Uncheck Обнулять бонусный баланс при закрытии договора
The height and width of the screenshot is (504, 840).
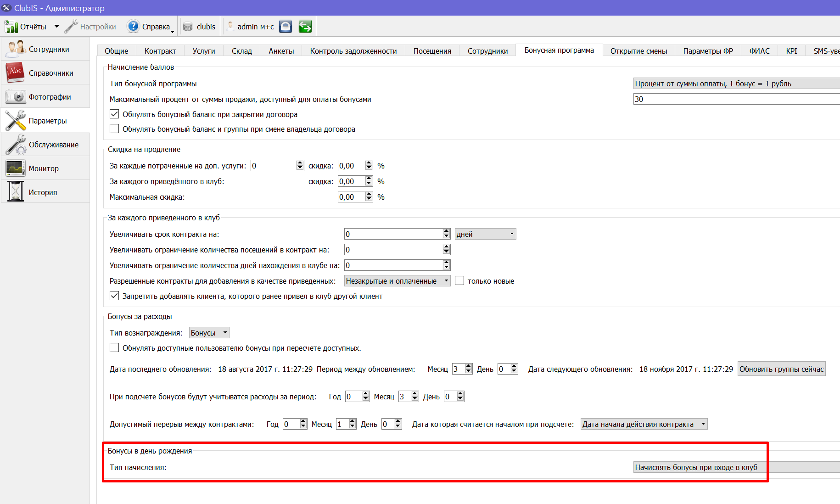click(x=114, y=114)
